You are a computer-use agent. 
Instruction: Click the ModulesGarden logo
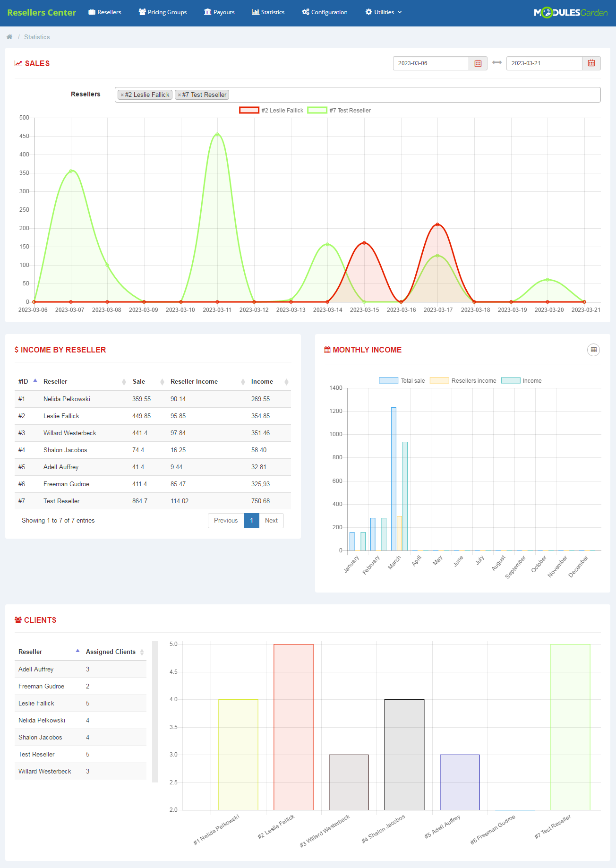(x=570, y=12)
